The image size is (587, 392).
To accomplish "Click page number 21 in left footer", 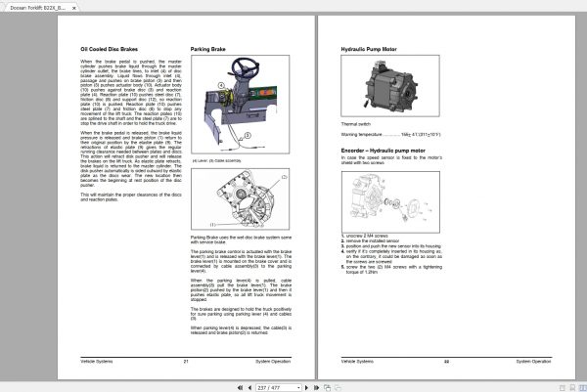I will point(186,362).
